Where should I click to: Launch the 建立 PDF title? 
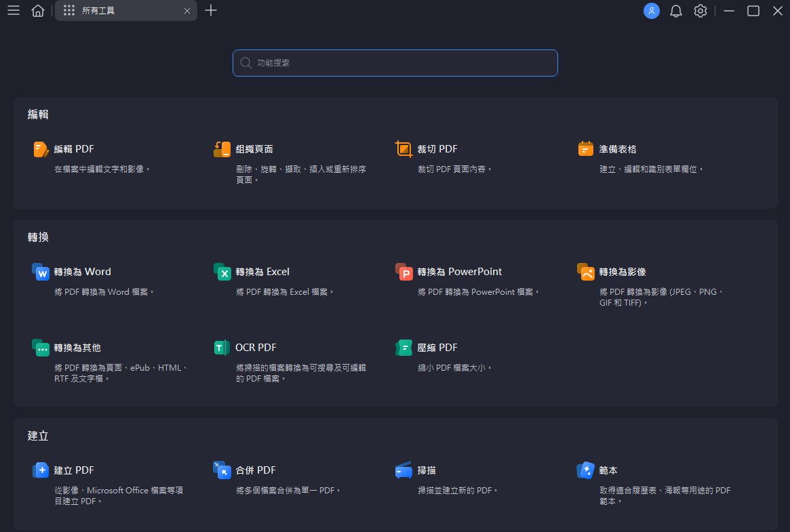74,470
